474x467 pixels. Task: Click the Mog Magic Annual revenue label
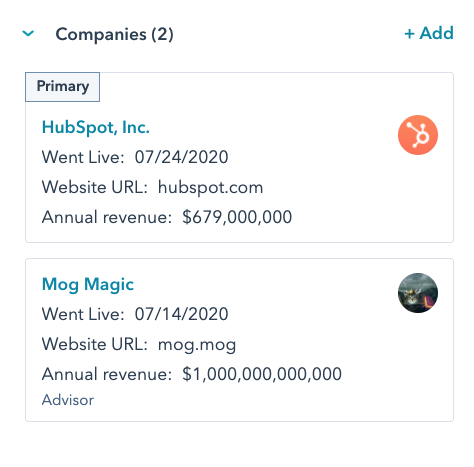click(107, 374)
